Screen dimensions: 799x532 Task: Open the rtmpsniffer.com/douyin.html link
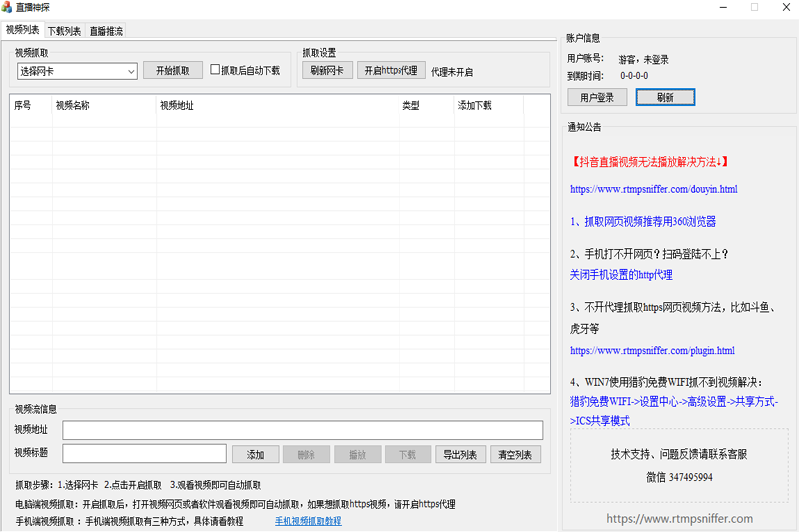coord(654,189)
